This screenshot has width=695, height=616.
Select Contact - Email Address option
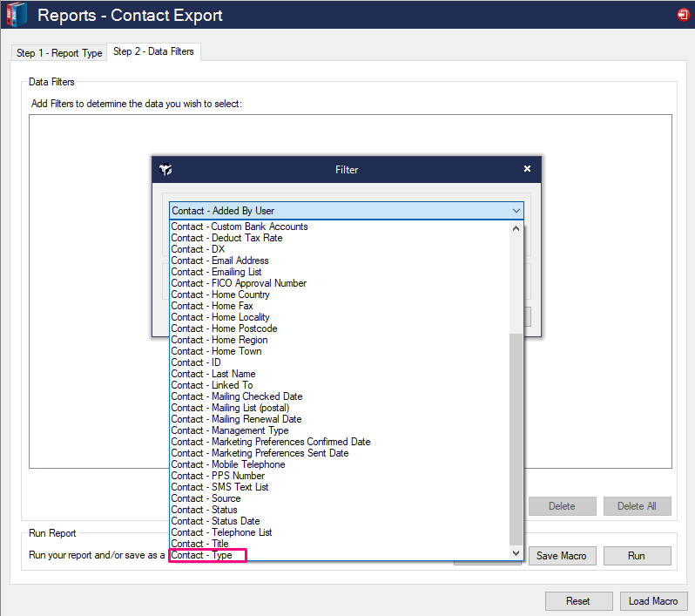click(x=219, y=261)
